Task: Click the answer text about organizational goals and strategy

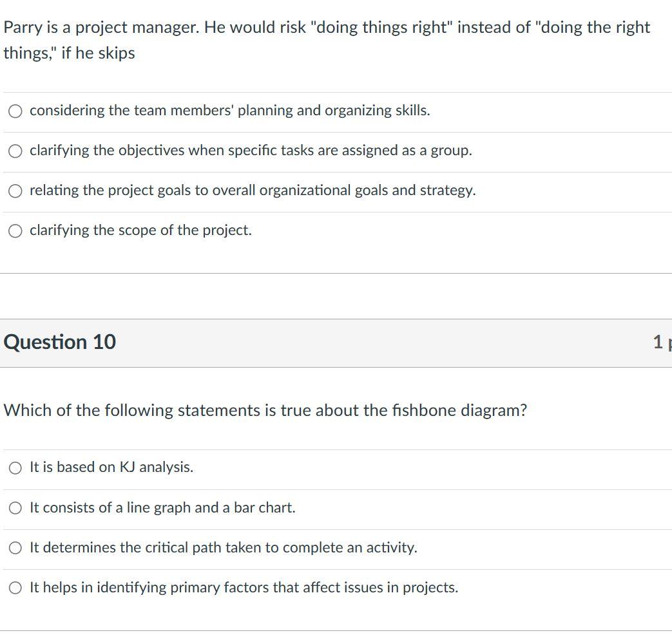Action: tap(253, 190)
